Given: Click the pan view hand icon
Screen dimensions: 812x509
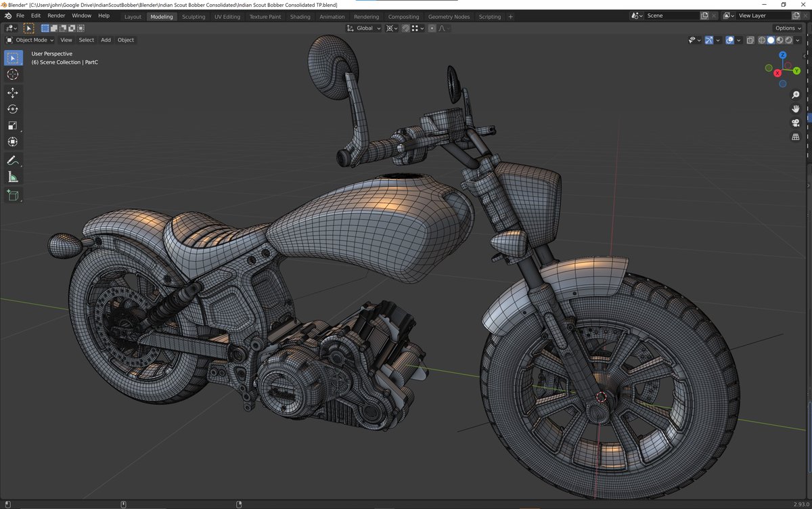Looking at the screenshot, I should 796,109.
